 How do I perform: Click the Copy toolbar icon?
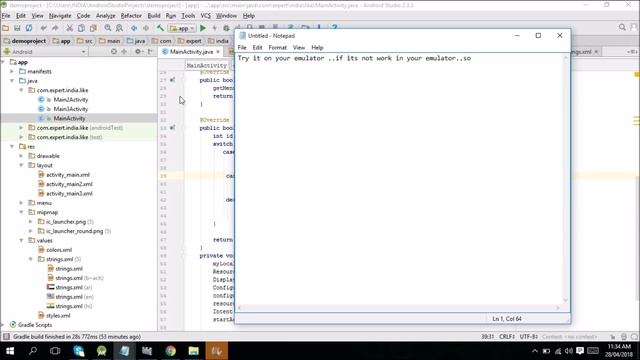(81, 28)
